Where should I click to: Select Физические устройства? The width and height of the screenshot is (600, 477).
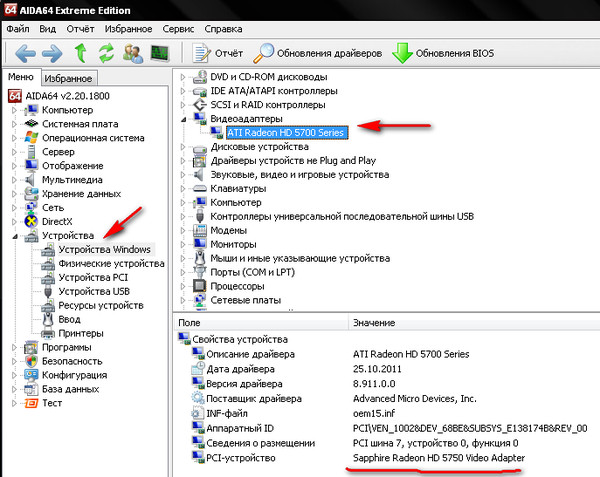[111, 264]
